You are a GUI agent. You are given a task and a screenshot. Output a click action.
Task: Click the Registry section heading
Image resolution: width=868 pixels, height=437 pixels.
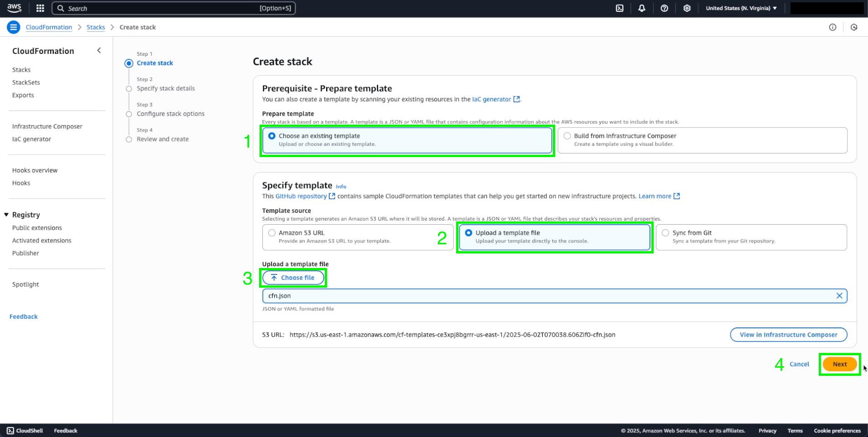(x=26, y=215)
